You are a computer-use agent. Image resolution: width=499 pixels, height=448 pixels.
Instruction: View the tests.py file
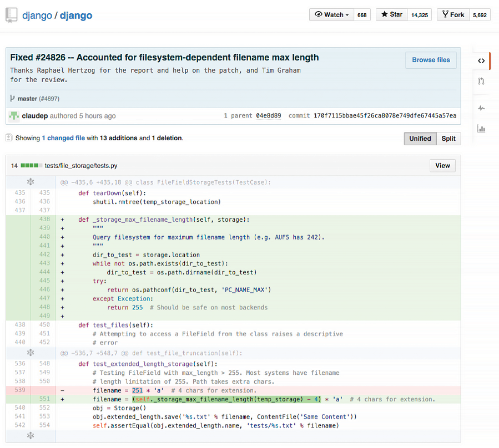point(442,165)
